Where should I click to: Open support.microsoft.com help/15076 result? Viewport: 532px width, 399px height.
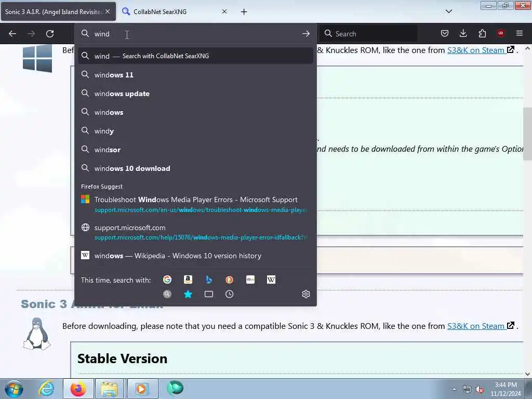point(195,232)
